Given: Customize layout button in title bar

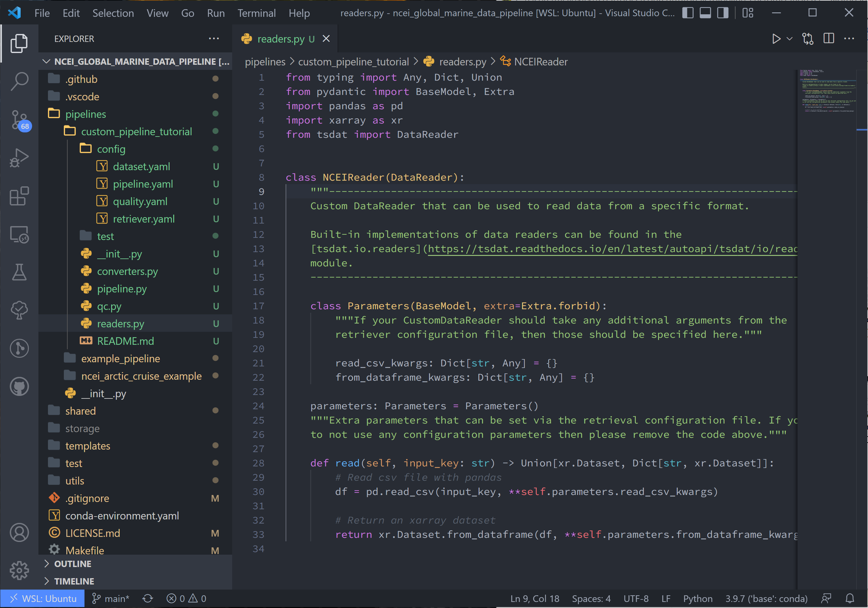Looking at the screenshot, I should tap(748, 13).
